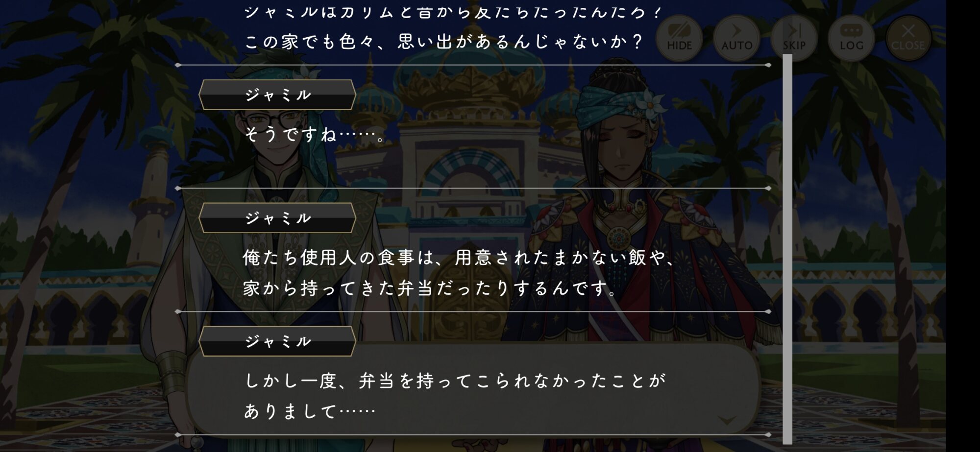Tap the 俺たち使用人の食事は log line
Screen dimensions: 980x452
460,258
